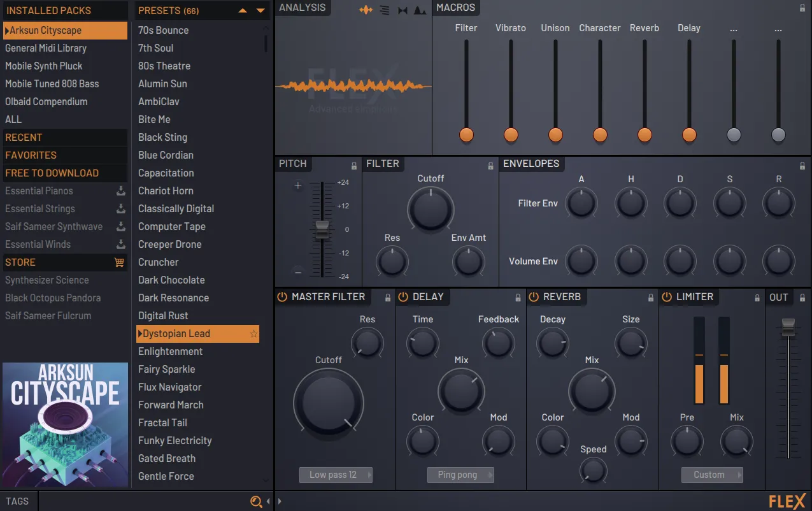Download the Essential Pianos pack
The width and height of the screenshot is (812, 511).
pos(120,191)
